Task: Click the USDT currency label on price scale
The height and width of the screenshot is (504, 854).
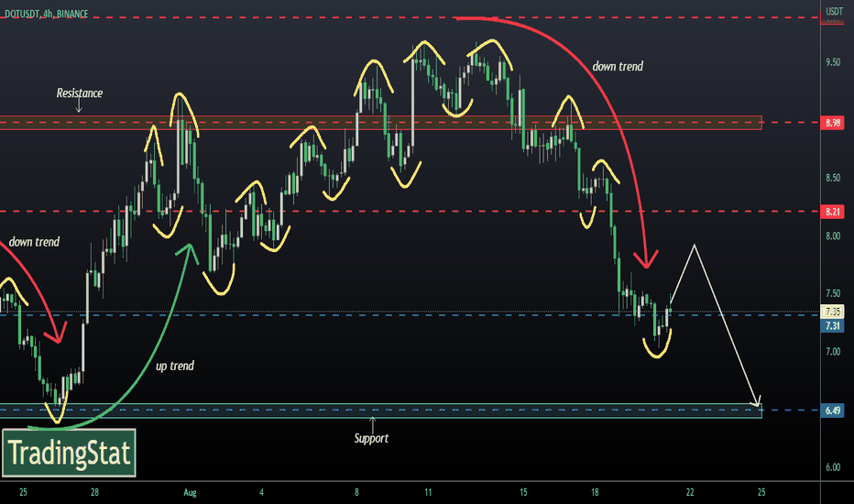Action: coord(834,11)
